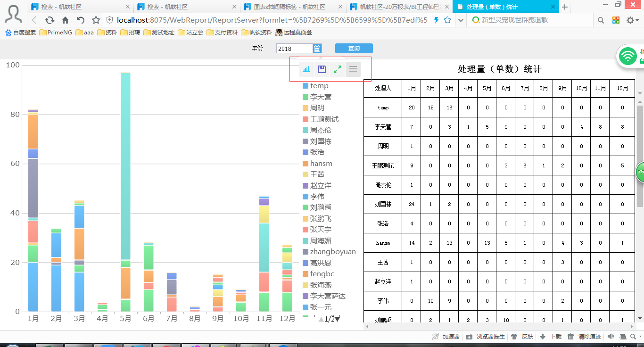
Task: Open the 帆软资料 bookmark folder
Action: (256, 33)
